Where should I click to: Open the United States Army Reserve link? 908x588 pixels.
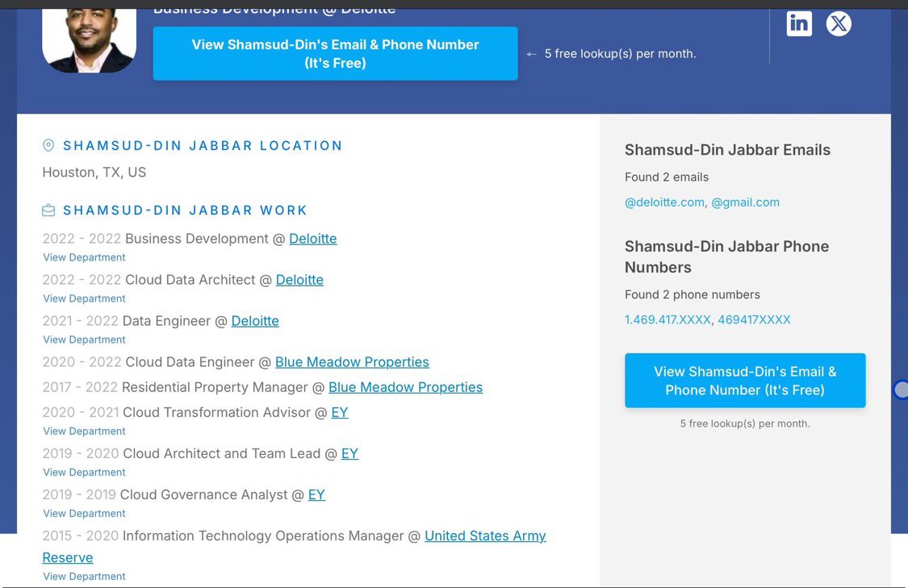tap(485, 536)
